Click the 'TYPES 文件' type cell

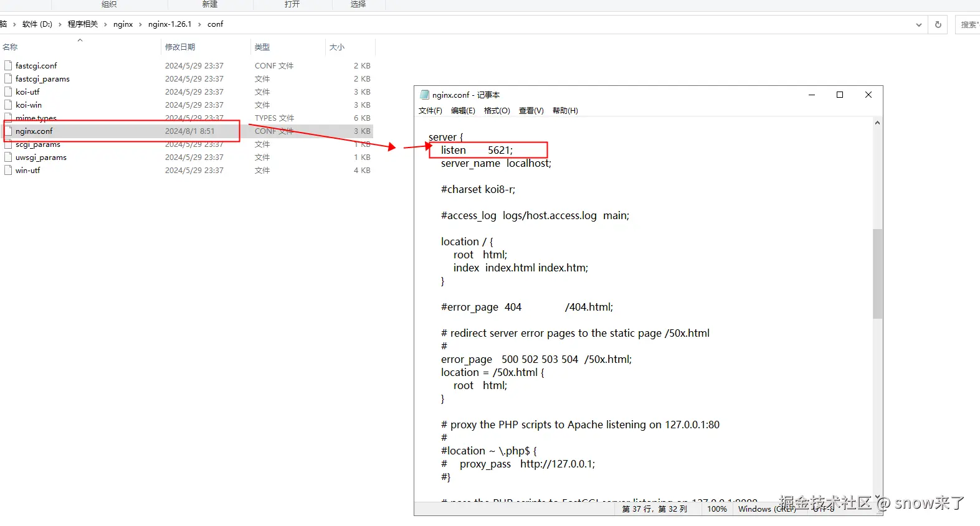point(274,118)
